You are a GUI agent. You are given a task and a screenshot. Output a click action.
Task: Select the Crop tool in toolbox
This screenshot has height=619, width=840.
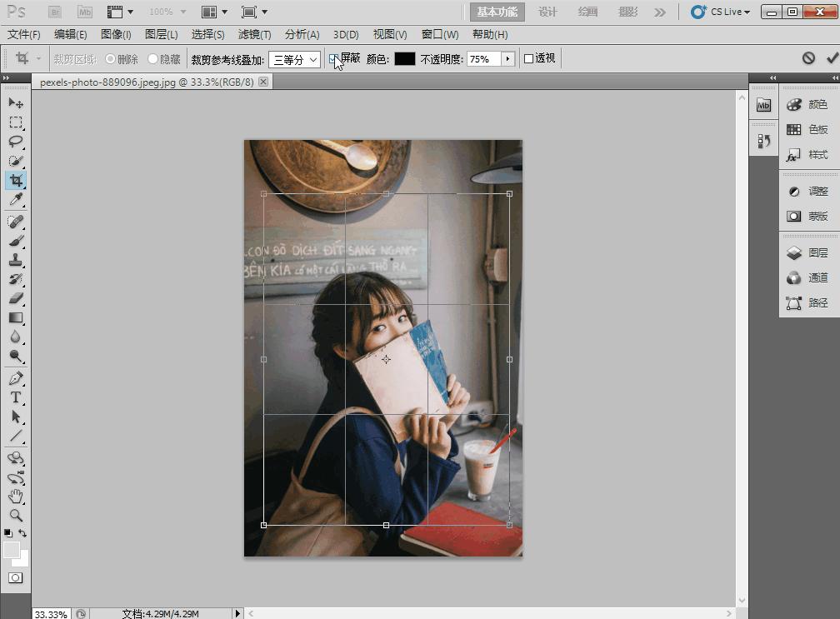[x=16, y=181]
